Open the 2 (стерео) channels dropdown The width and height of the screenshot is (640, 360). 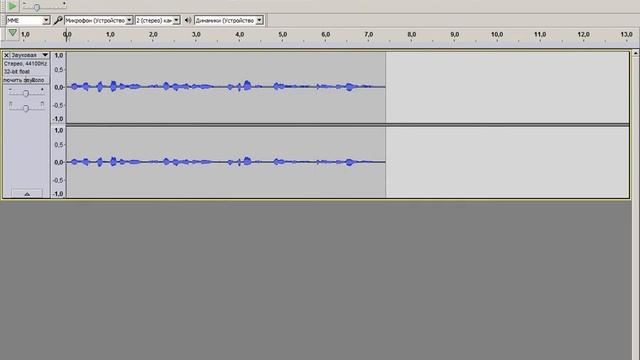click(158, 20)
